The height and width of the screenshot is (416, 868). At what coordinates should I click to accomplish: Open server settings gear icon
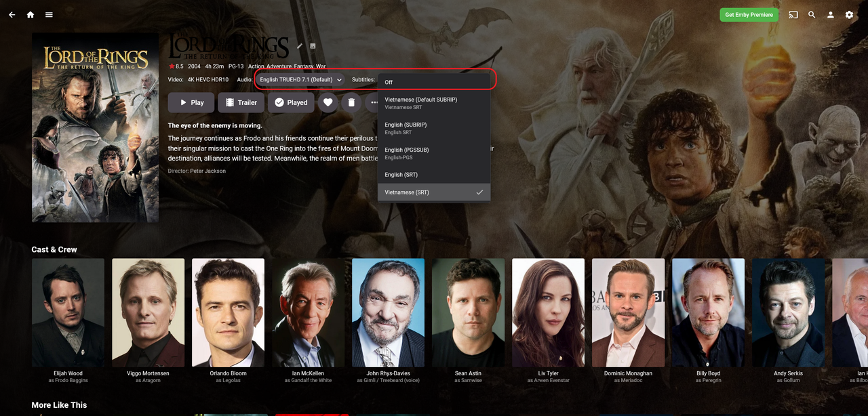(849, 15)
